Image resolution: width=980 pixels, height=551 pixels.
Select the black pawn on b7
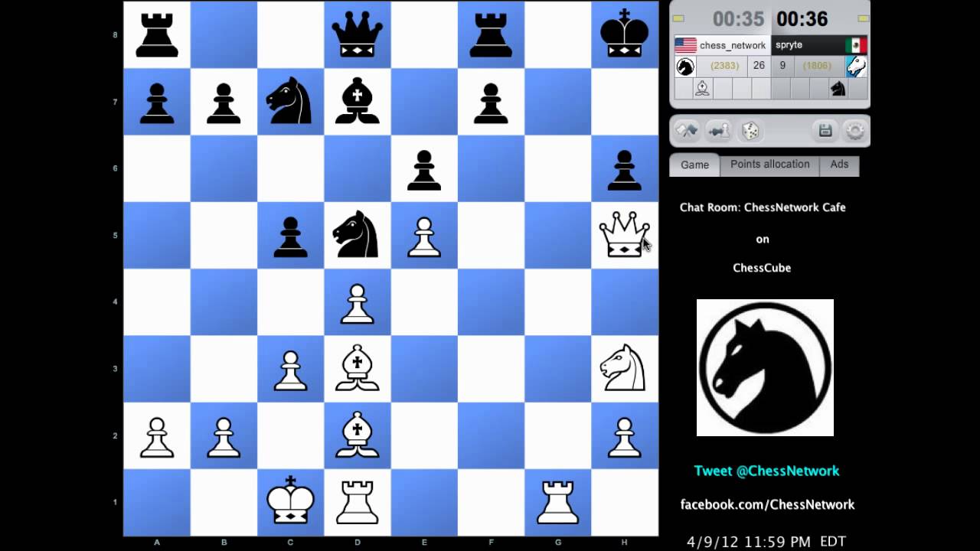click(224, 103)
